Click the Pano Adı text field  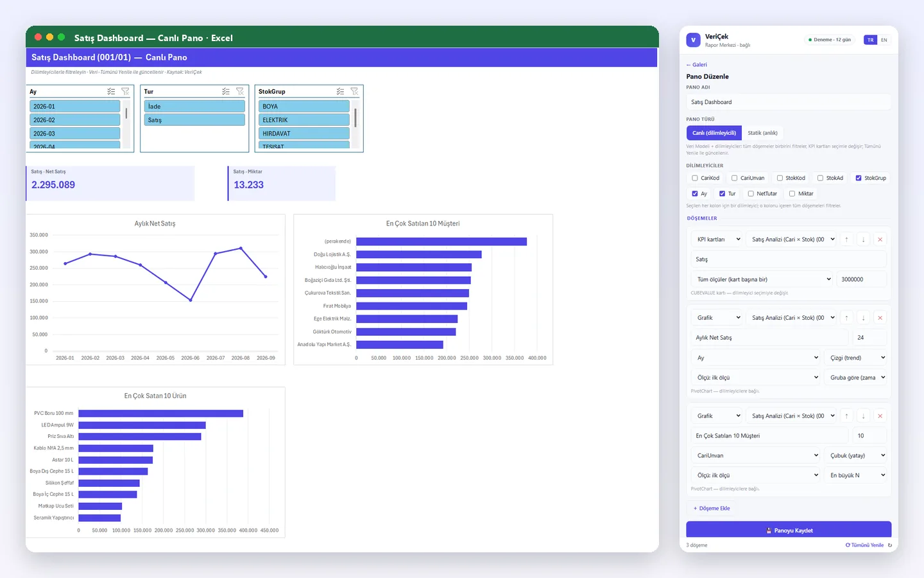(789, 102)
